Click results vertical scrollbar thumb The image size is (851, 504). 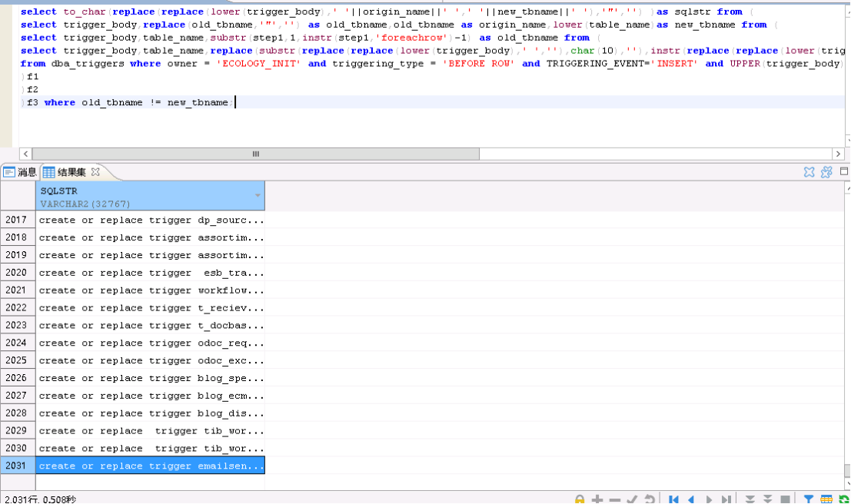tap(847, 470)
